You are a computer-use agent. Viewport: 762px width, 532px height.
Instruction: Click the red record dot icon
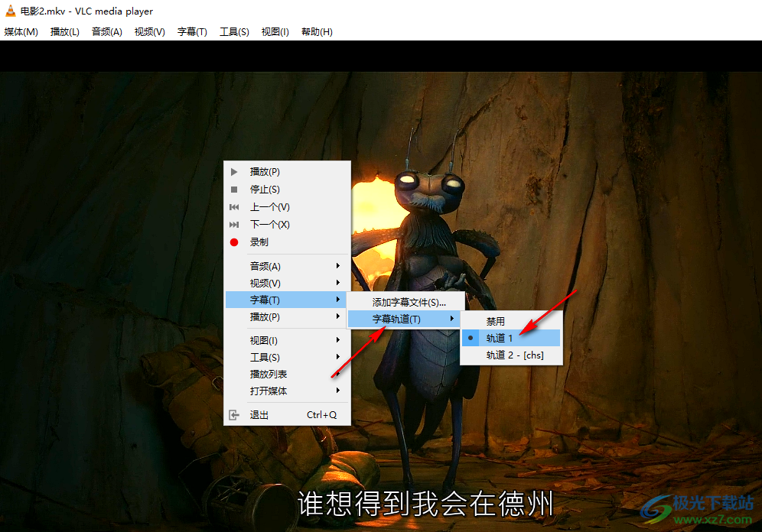tap(234, 242)
